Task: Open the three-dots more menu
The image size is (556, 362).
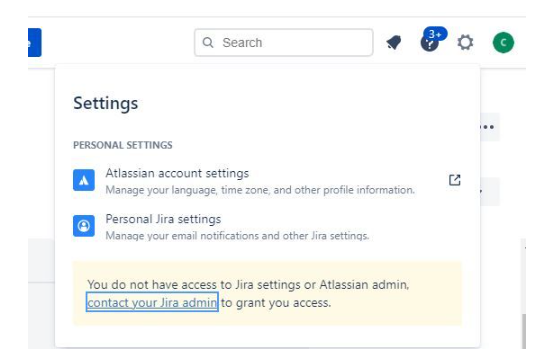Action: click(489, 127)
